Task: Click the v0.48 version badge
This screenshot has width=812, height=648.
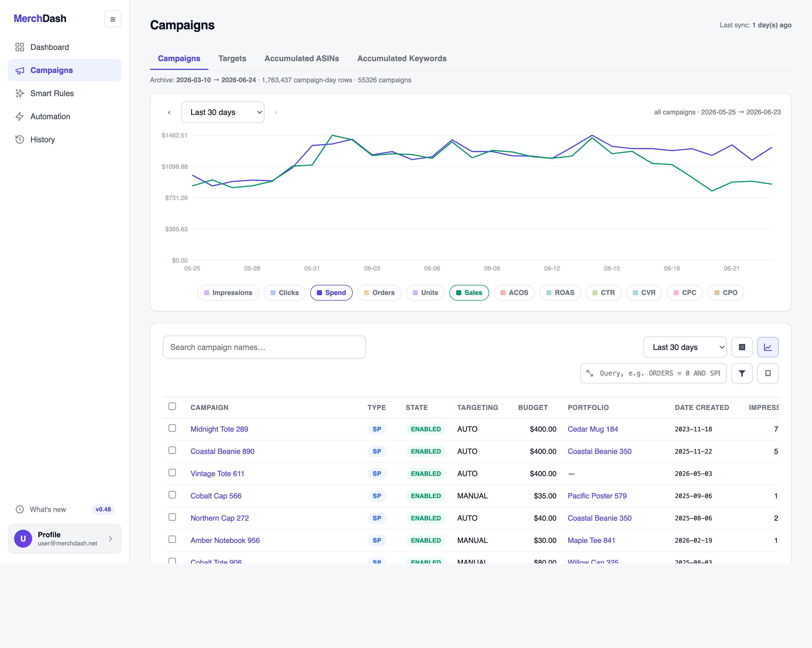Action: pyautogui.click(x=103, y=509)
